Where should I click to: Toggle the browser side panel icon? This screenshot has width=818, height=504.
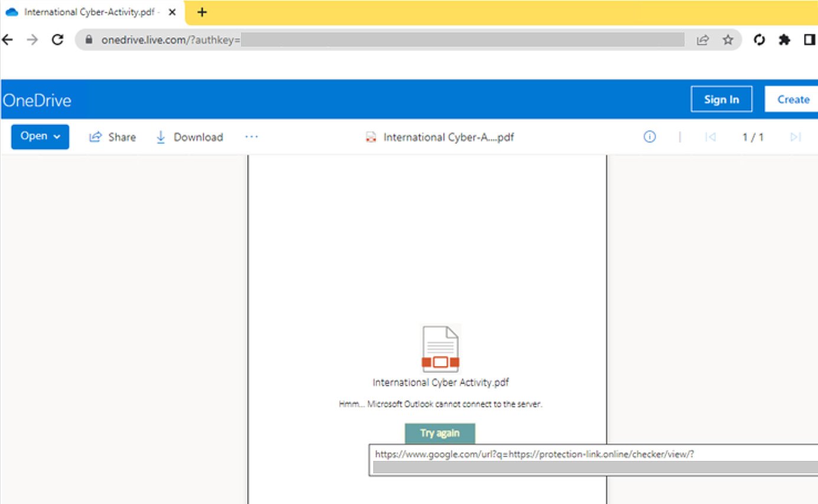(x=809, y=40)
